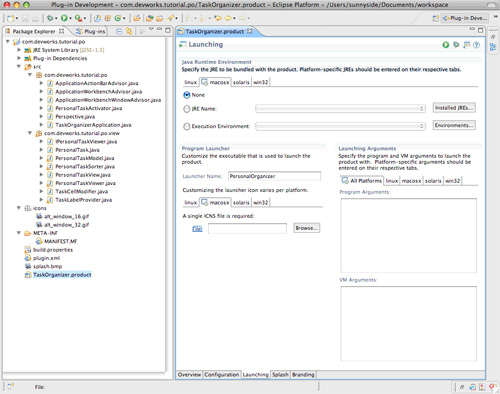Select splash.bmp in Package Explorer
This screenshot has height=394, width=500.
pyautogui.click(x=47, y=266)
